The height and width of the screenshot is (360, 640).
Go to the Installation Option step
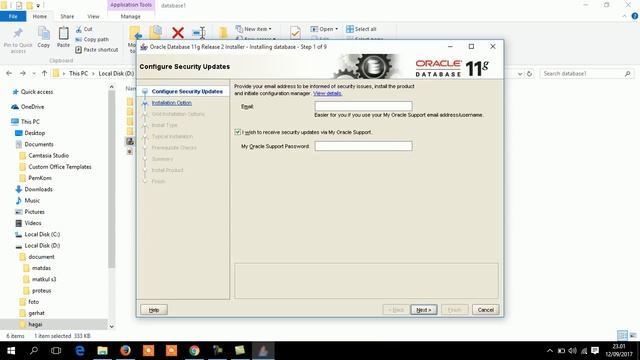click(171, 103)
